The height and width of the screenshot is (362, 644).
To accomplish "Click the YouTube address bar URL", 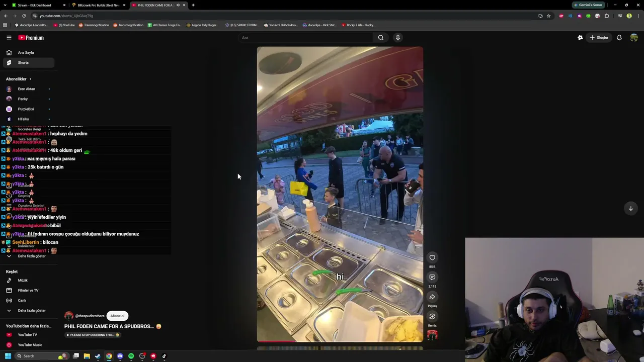I will tap(66, 16).
